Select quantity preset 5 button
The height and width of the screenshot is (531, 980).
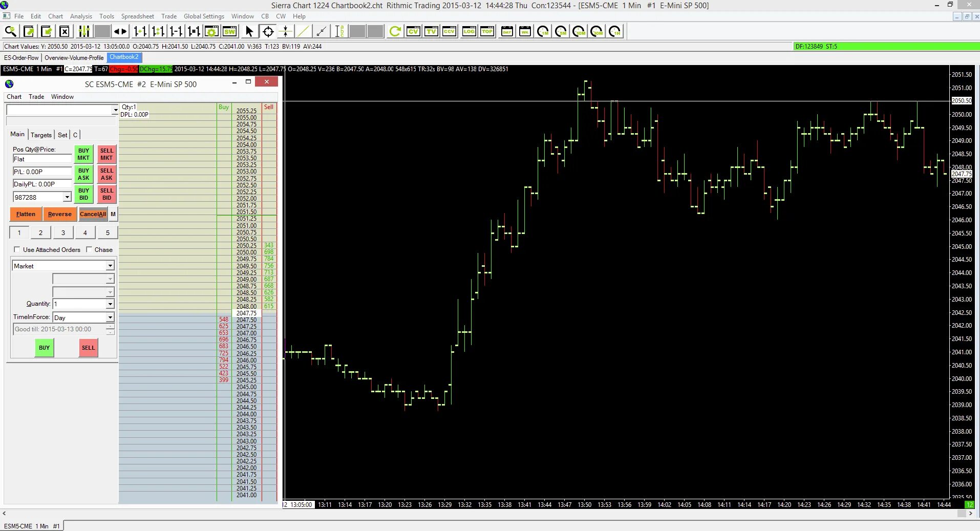point(108,232)
